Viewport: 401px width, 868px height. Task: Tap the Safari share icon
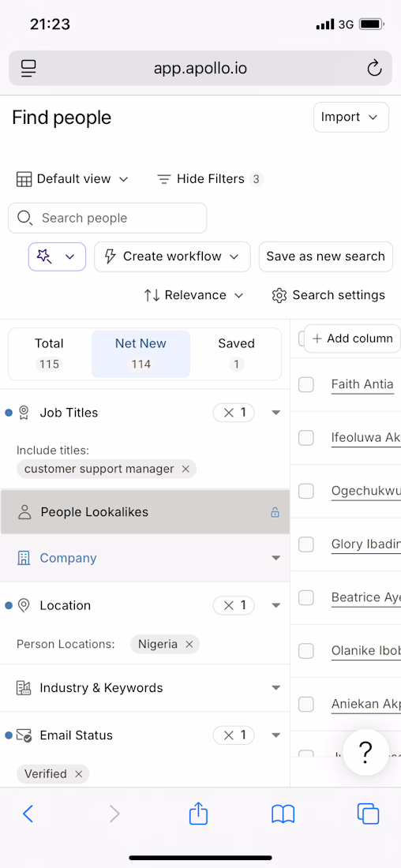coord(198,814)
